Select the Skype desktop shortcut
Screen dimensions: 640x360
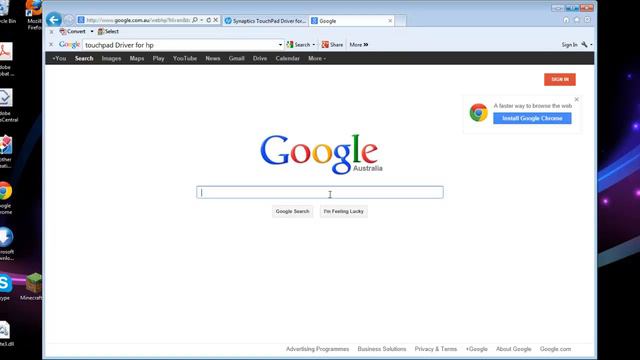(x=6, y=287)
